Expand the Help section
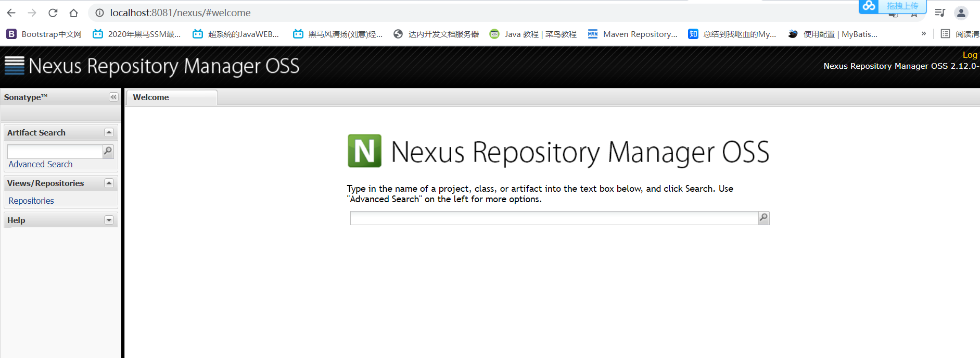 pos(109,220)
